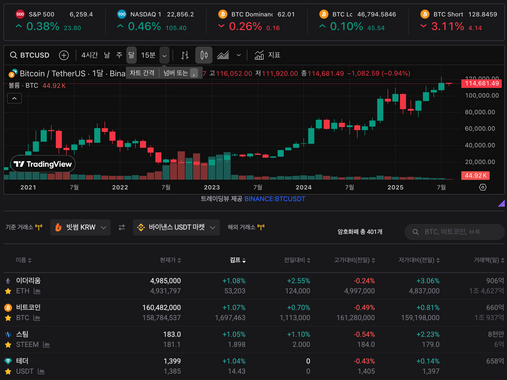
Task: Collapse the chart legend with the caret button
Action: tap(14, 98)
